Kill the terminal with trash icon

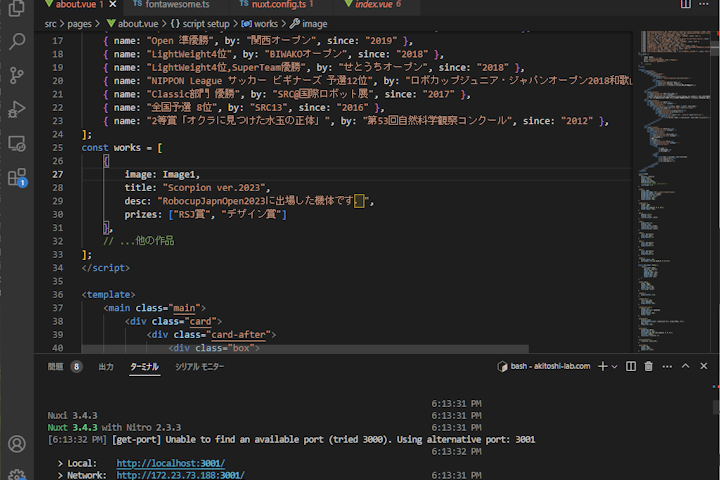[648, 366]
